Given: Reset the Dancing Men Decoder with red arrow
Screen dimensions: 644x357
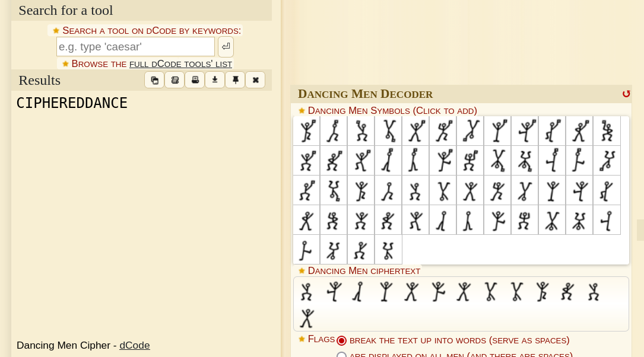Looking at the screenshot, I should click(626, 94).
